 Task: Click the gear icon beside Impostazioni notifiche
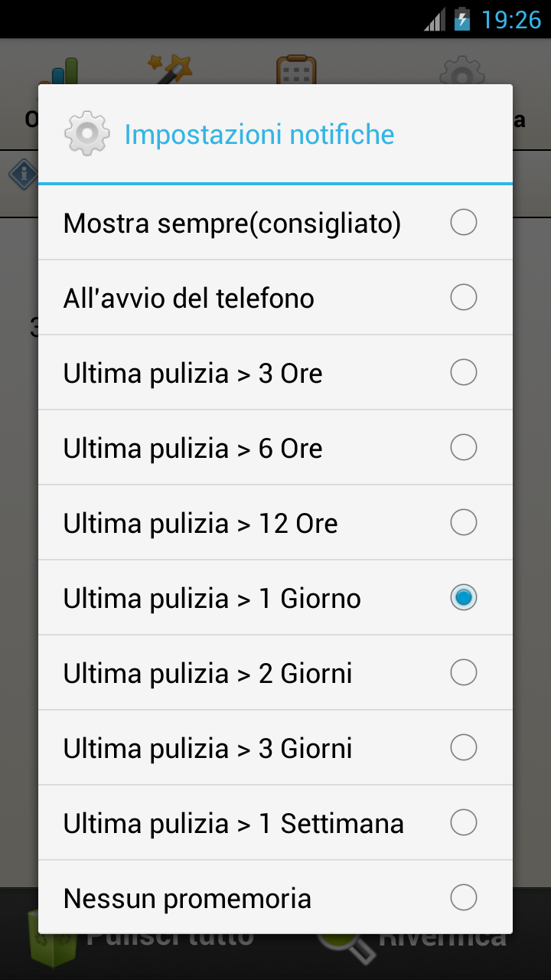pyautogui.click(x=86, y=134)
